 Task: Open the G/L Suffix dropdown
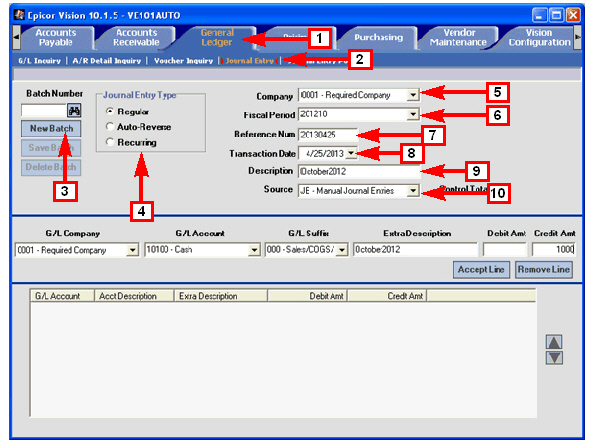point(342,250)
